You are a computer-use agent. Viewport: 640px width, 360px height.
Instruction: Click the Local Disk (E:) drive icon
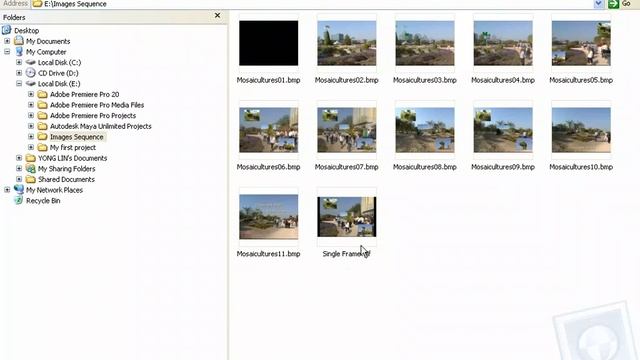point(31,83)
